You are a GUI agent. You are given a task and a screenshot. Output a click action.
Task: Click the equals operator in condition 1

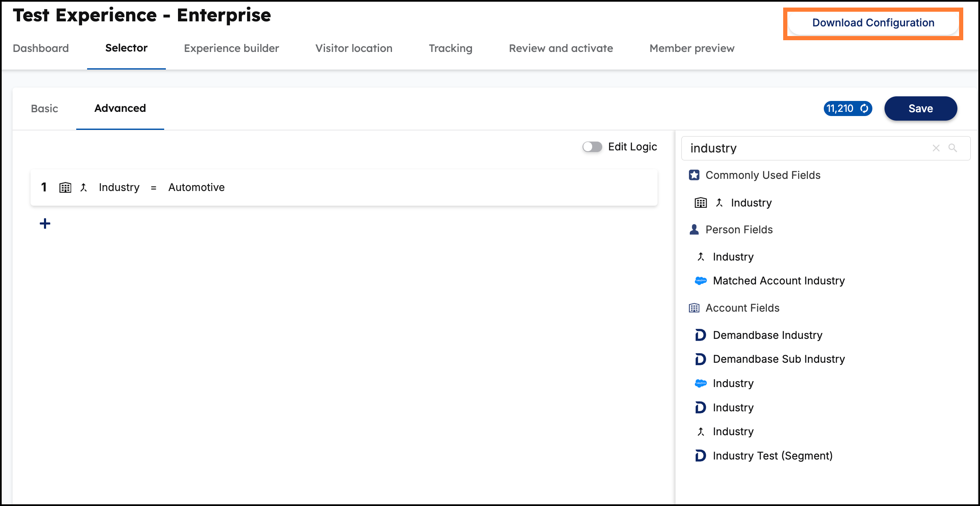(x=154, y=188)
